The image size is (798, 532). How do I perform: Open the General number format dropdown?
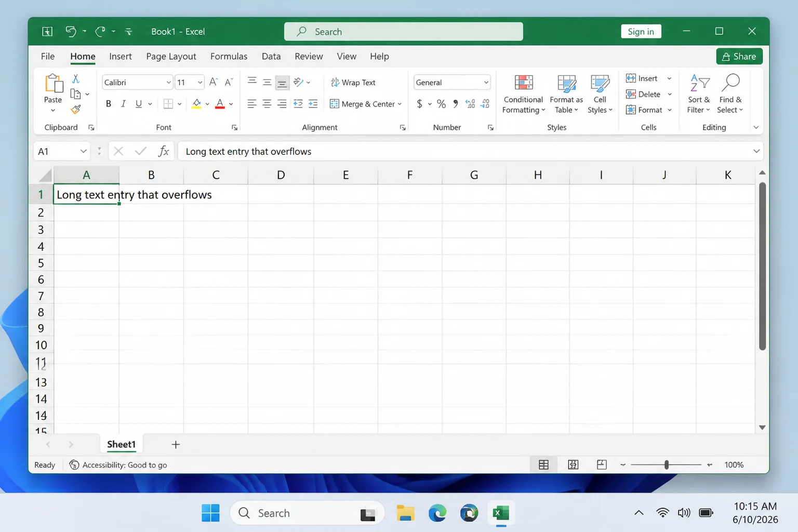click(x=486, y=82)
